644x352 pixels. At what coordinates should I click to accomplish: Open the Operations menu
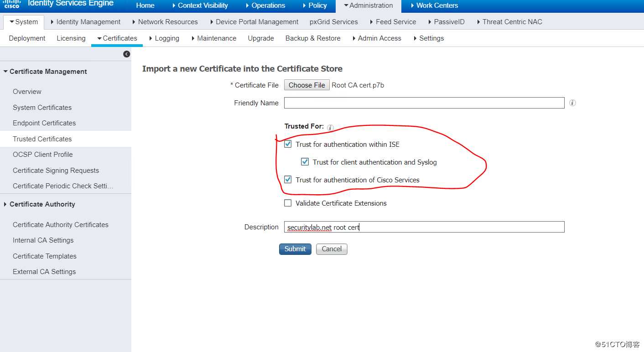265,5
